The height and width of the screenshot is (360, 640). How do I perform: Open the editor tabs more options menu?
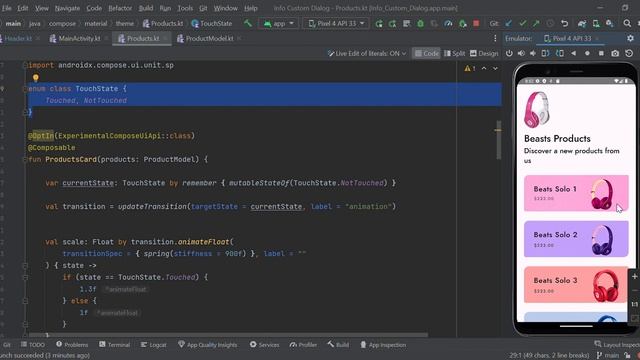pos(495,38)
